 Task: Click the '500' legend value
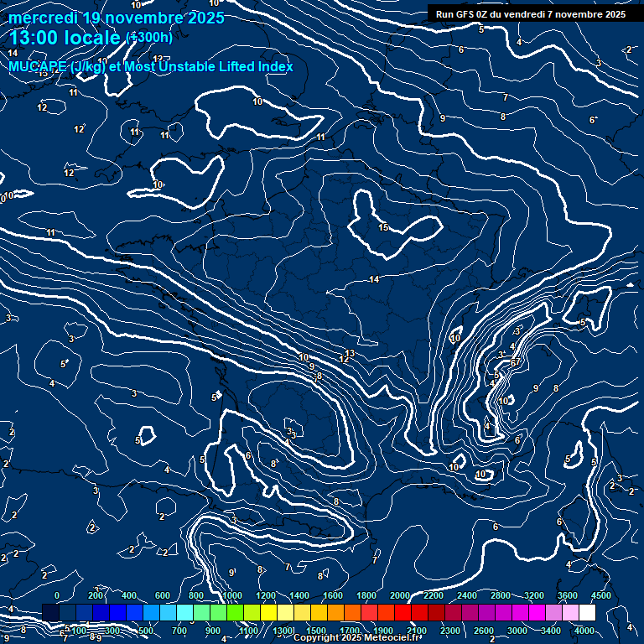click(146, 631)
